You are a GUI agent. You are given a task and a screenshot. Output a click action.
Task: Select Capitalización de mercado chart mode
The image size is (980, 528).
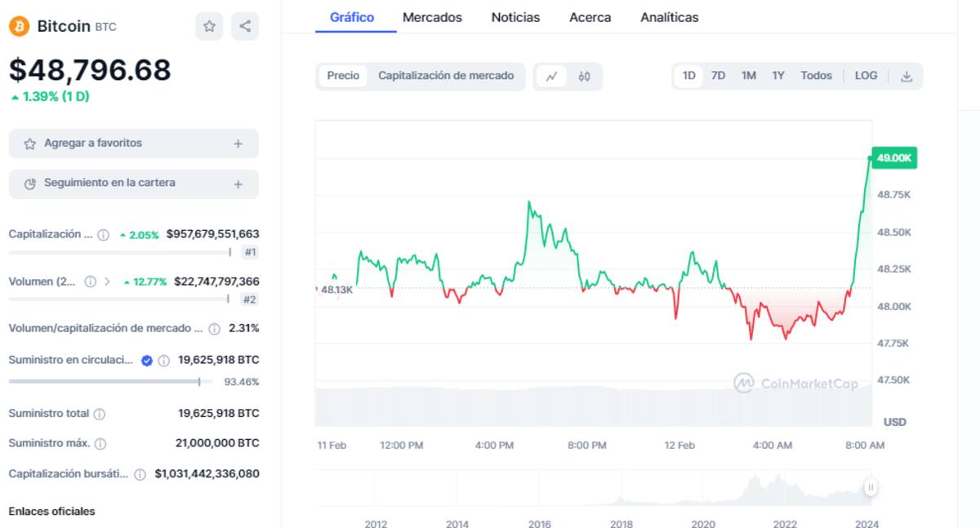pyautogui.click(x=446, y=76)
